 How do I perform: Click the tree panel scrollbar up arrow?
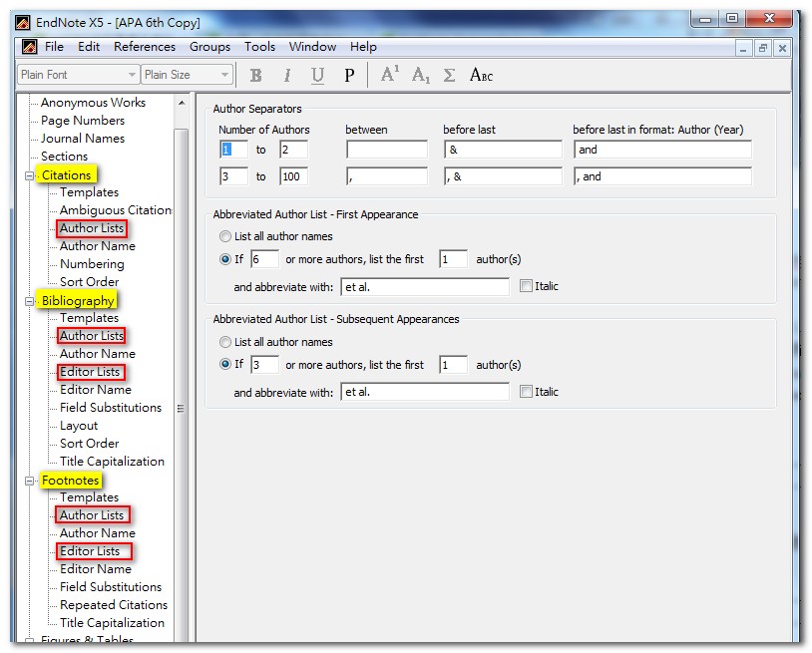pos(182,103)
